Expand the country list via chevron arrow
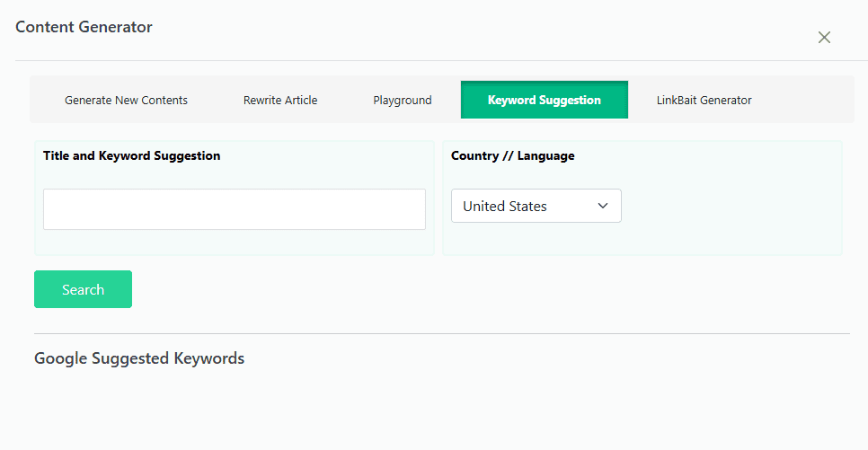The width and height of the screenshot is (868, 450). click(x=603, y=206)
